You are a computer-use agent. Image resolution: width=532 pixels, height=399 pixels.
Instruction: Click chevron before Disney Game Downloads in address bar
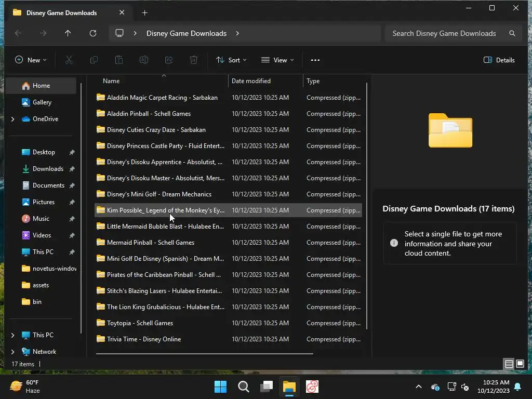pyautogui.click(x=135, y=33)
